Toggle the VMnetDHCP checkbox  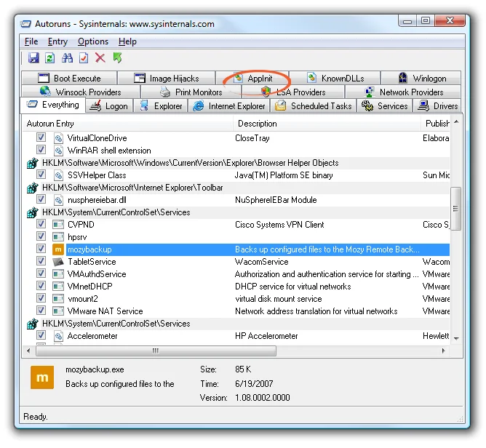[41, 286]
